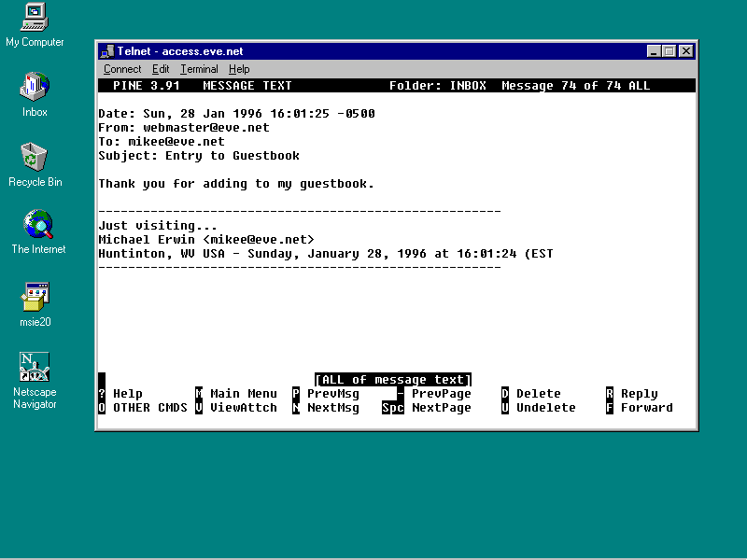Click the Telnet window title bar
747x560 pixels.
[373, 51]
